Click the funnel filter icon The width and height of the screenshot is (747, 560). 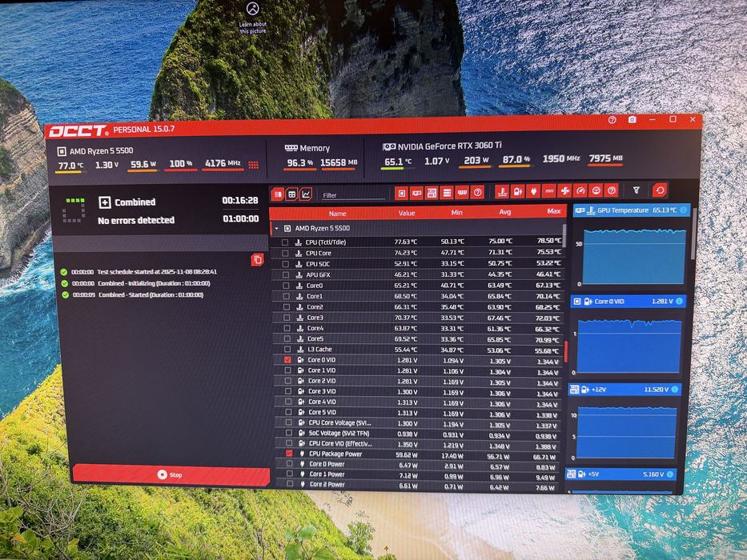click(x=637, y=190)
